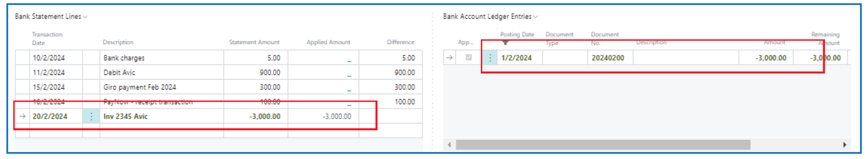868x159 pixels.
Task: Select the Difference column header
Action: [400, 42]
